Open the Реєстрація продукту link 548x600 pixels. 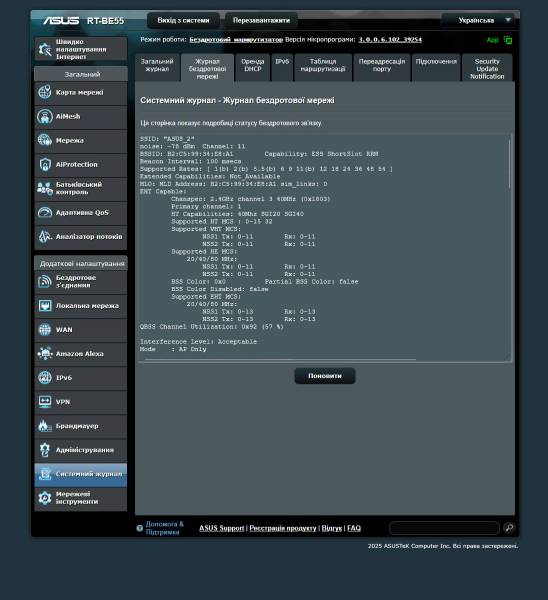[283, 528]
